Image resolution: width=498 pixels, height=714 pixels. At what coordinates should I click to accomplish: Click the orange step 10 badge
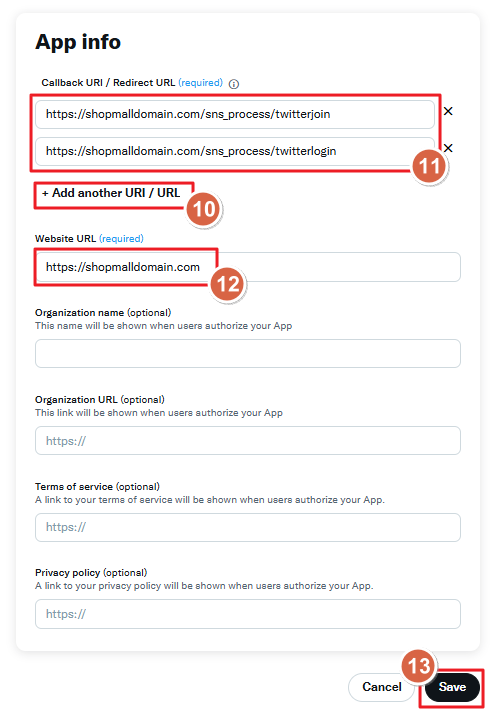[x=203, y=209]
